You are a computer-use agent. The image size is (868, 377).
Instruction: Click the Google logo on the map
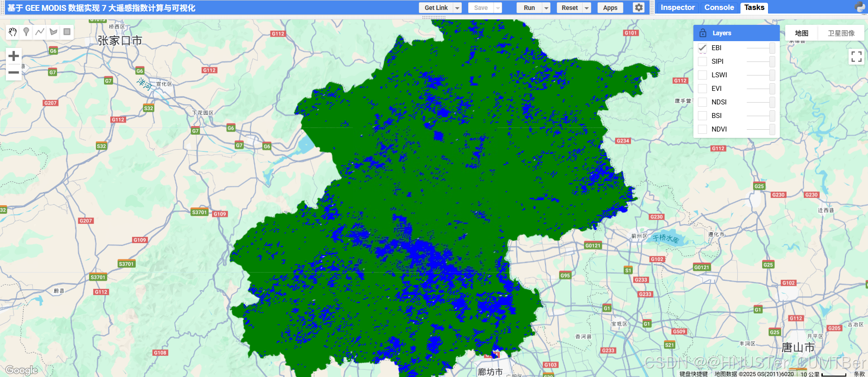(x=22, y=370)
